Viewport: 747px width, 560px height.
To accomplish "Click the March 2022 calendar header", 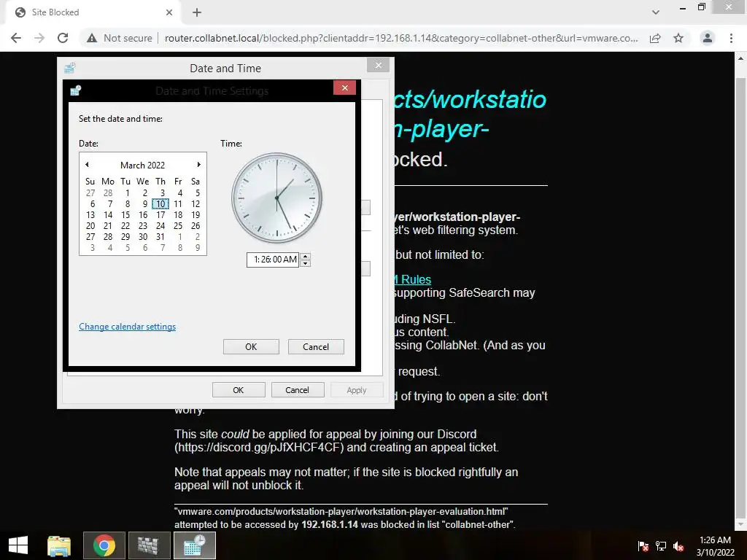I will click(142, 166).
